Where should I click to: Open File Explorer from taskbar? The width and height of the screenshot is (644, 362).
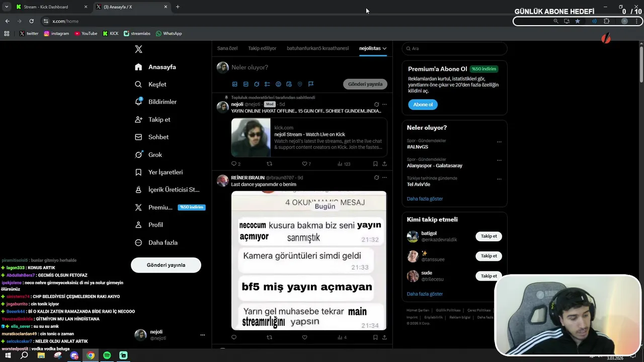[41, 355]
